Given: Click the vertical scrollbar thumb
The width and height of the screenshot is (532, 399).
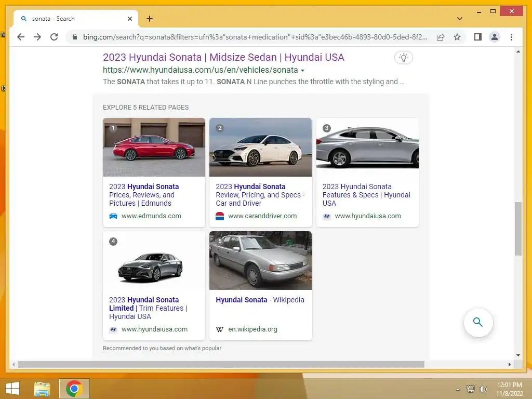Looking at the screenshot, I should tap(518, 229).
